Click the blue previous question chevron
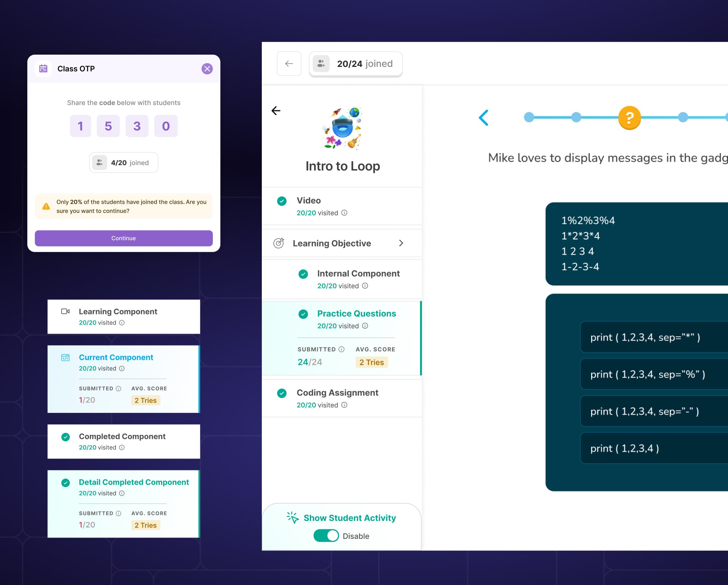 [483, 118]
